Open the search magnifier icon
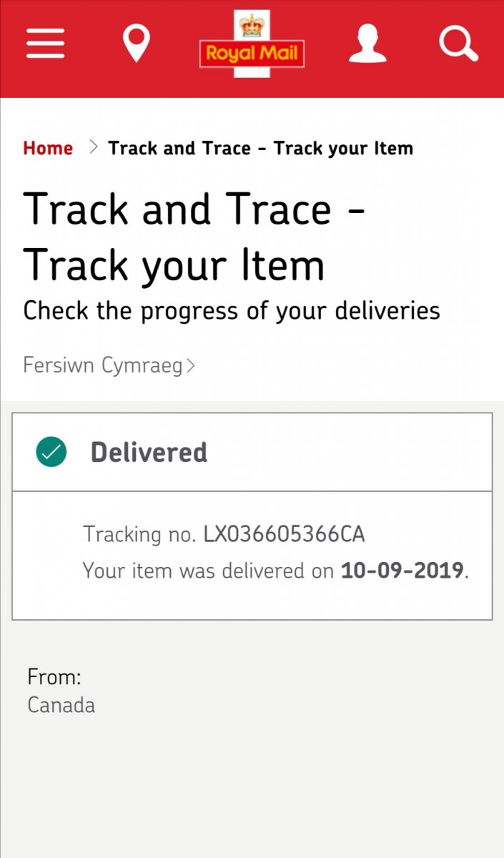This screenshot has width=504, height=858. [x=458, y=44]
